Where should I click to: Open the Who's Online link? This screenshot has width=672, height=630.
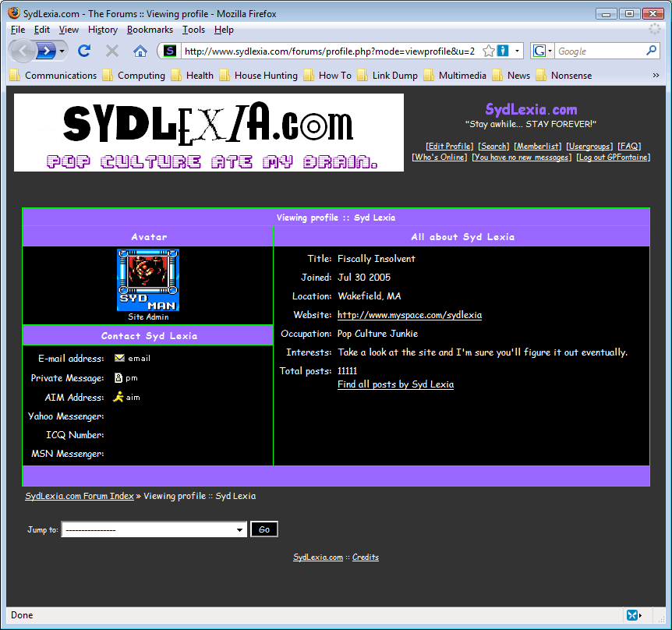[x=439, y=157]
